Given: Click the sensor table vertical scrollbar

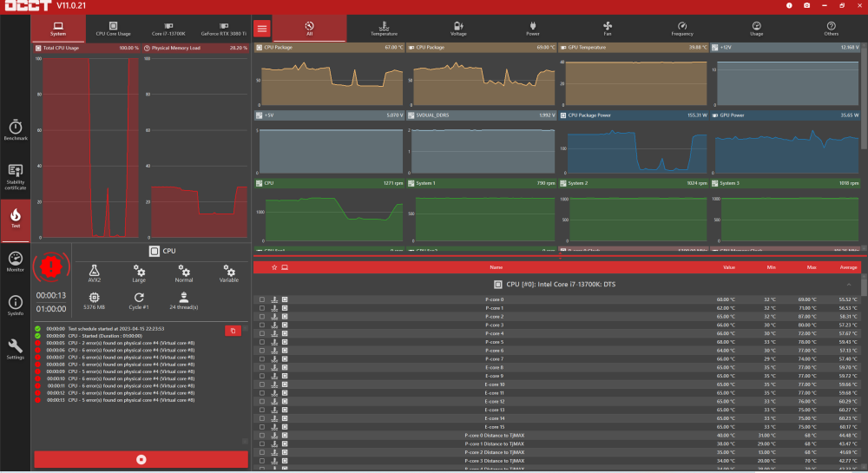Looking at the screenshot, I should (865, 286).
